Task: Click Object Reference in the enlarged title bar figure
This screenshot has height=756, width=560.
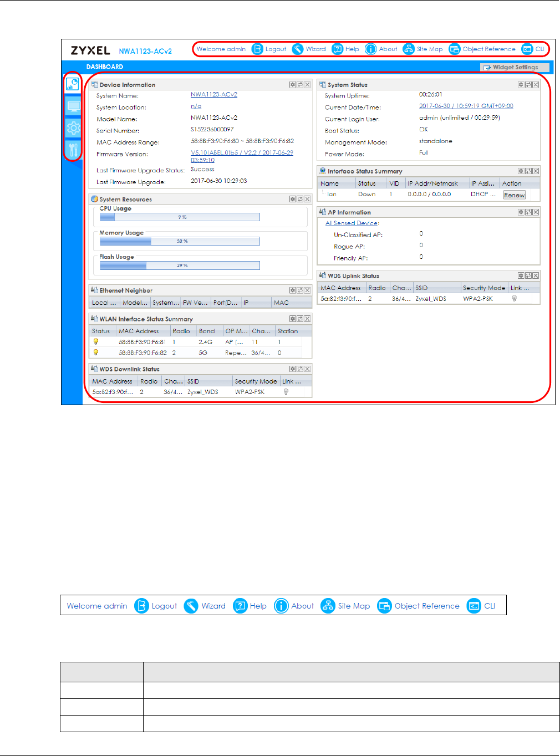Action: (x=419, y=606)
